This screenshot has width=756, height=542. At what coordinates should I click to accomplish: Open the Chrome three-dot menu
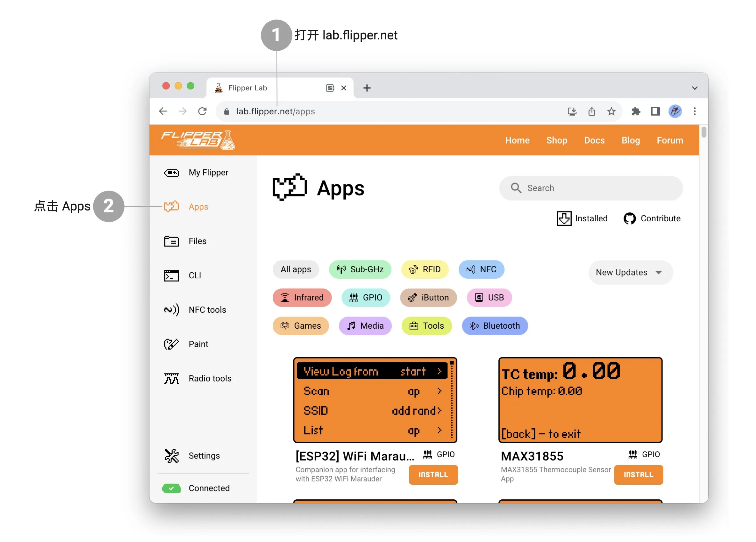click(695, 111)
